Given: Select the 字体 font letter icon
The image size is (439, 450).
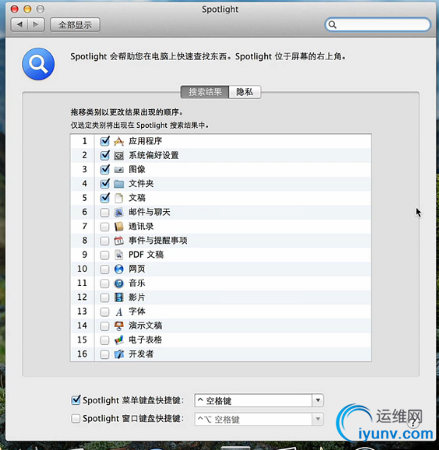Looking at the screenshot, I should (x=119, y=312).
